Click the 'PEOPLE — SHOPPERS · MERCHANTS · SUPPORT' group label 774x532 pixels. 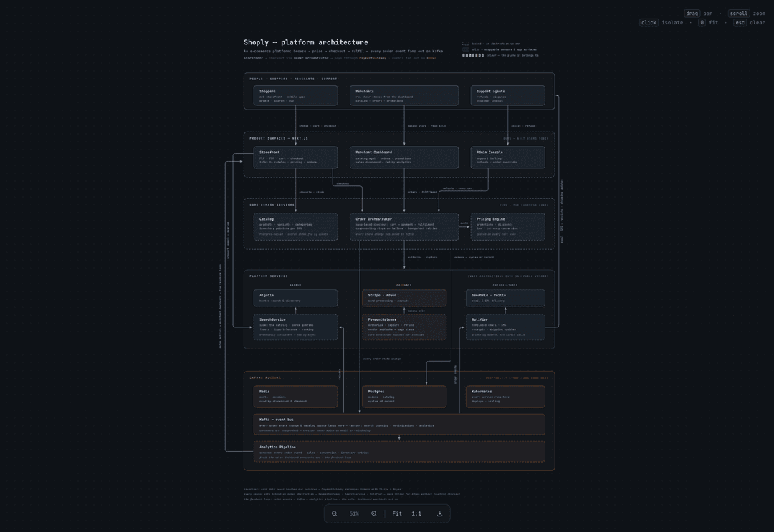[x=293, y=79]
